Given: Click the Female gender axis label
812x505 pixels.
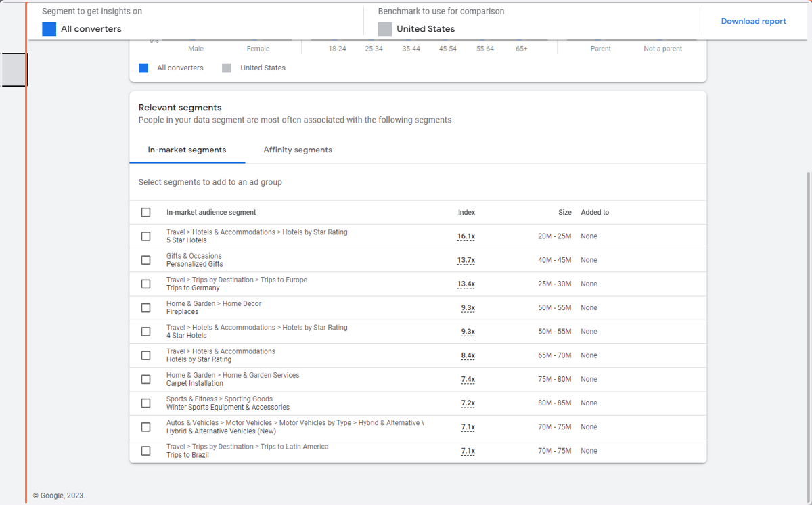Looking at the screenshot, I should click(x=258, y=49).
